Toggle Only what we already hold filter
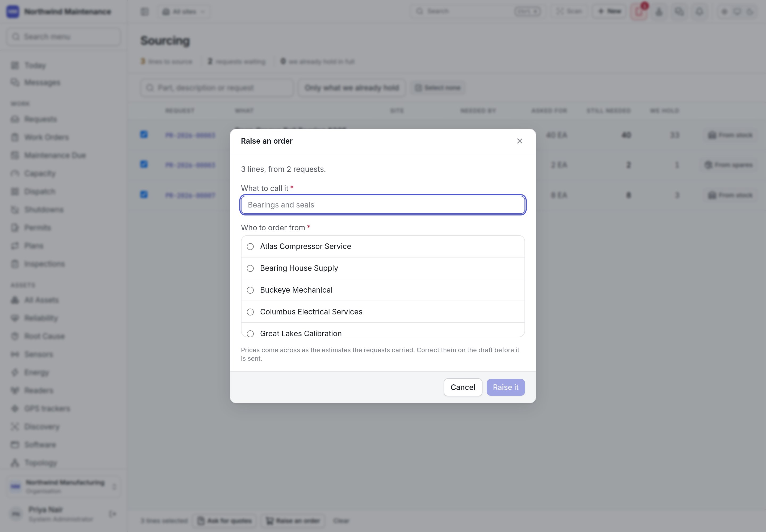This screenshot has height=532, width=766. tap(352, 88)
